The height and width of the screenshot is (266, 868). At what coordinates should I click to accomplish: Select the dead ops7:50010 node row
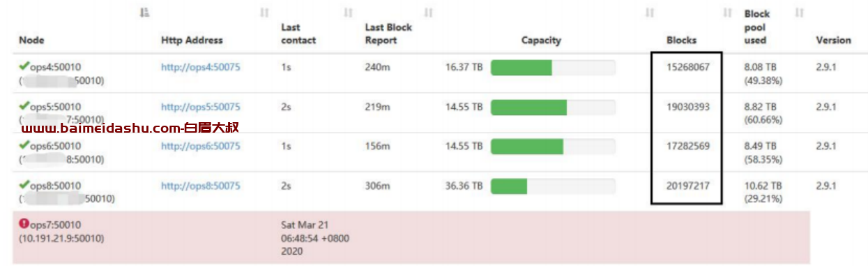tap(411, 237)
